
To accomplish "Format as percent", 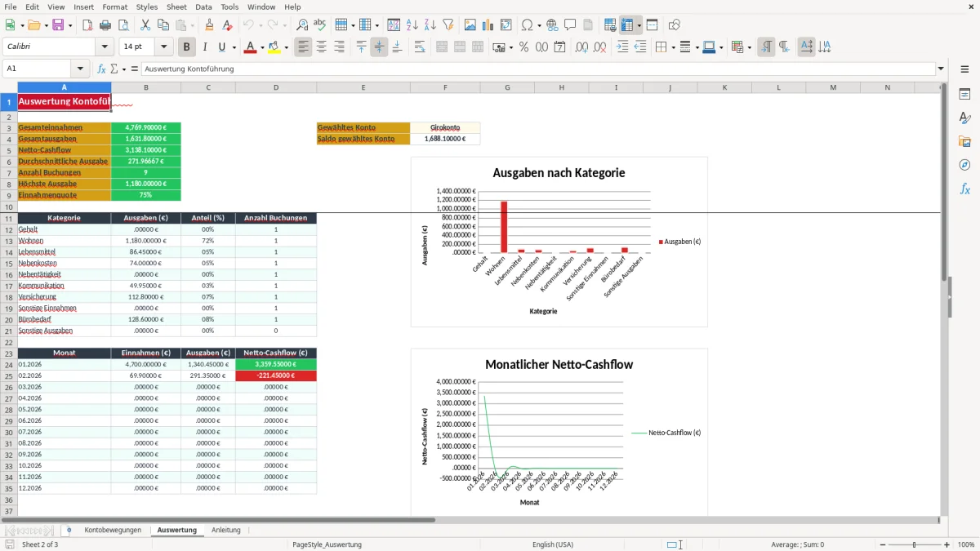I will [523, 47].
